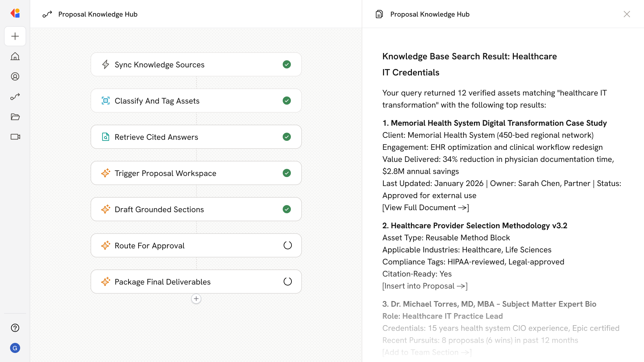Click the G user avatar
The image size is (644, 362).
coord(15,348)
